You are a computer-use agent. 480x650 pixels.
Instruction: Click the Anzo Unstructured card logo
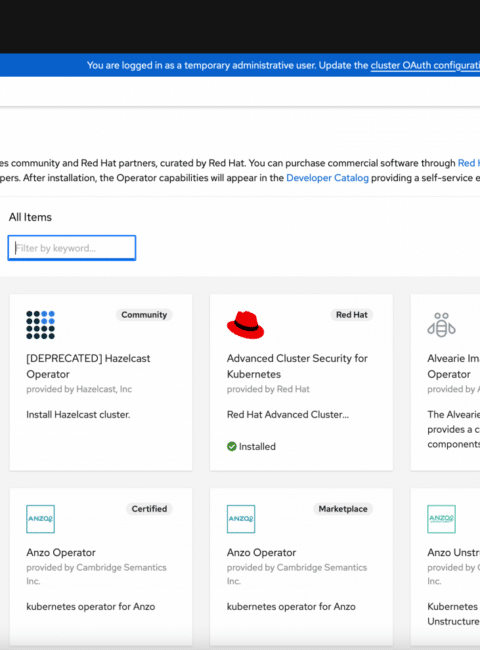[x=441, y=519]
